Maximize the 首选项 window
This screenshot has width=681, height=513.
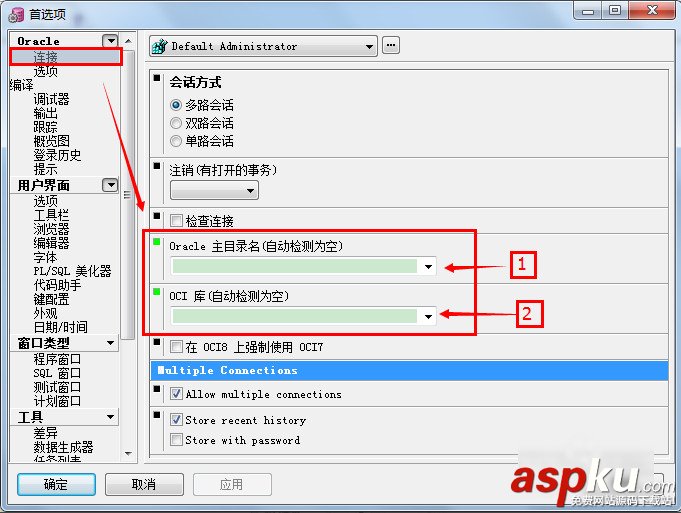pyautogui.click(x=615, y=10)
